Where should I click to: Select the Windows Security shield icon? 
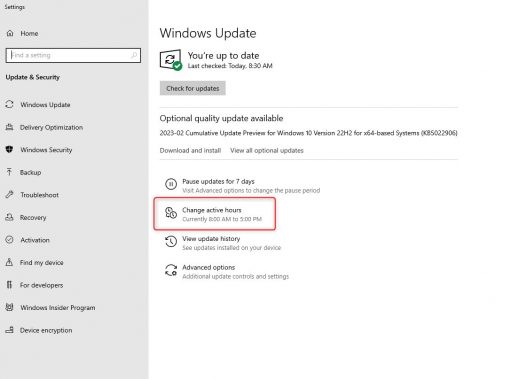point(9,149)
